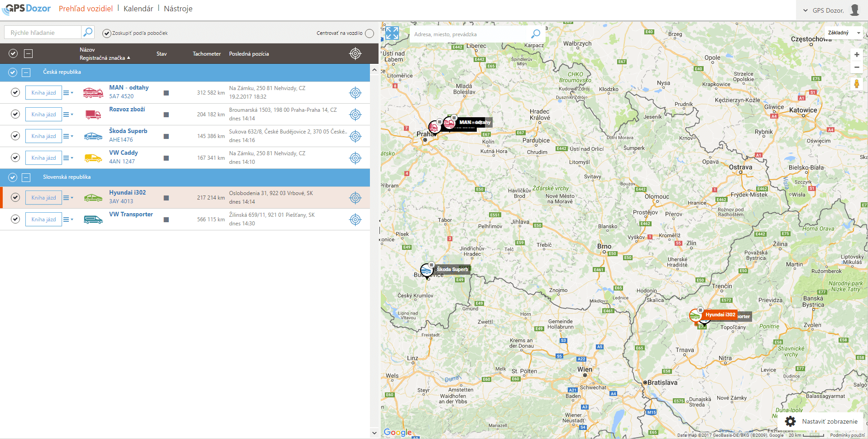Focus the Adresa, miesto, prevádzka map search
The image size is (868, 439).
[x=470, y=34]
